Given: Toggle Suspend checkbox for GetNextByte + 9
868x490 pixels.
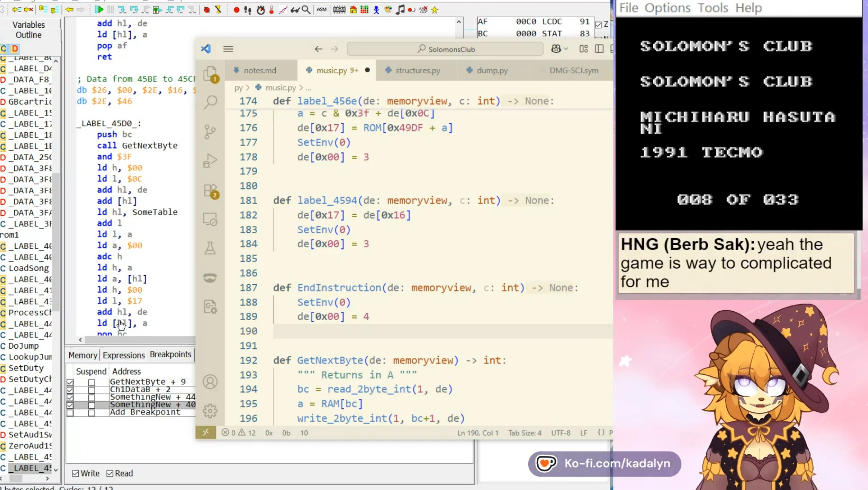Looking at the screenshot, I should (91, 382).
